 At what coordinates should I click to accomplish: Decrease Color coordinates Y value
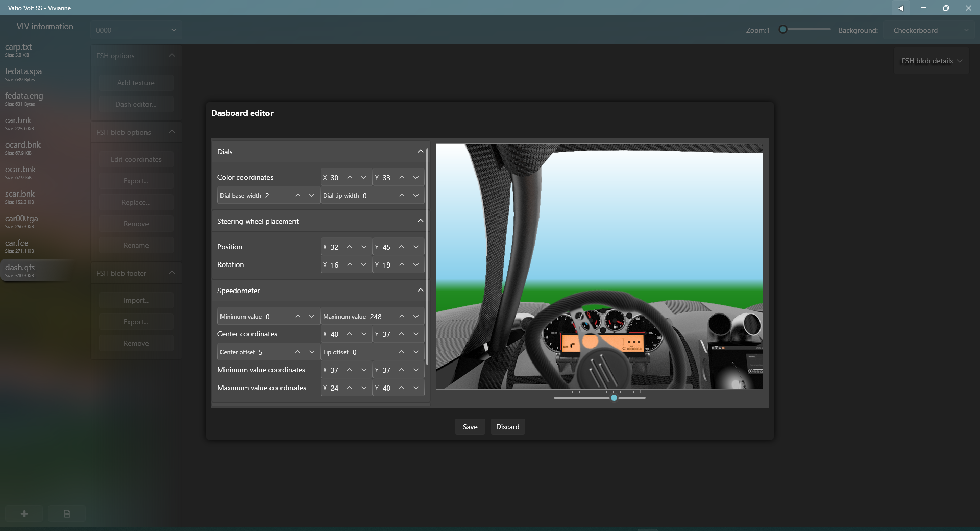pyautogui.click(x=416, y=178)
